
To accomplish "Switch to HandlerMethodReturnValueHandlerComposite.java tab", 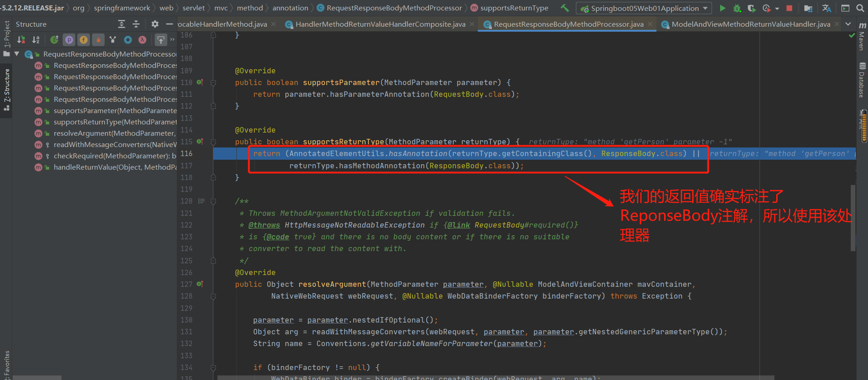I will (x=380, y=24).
